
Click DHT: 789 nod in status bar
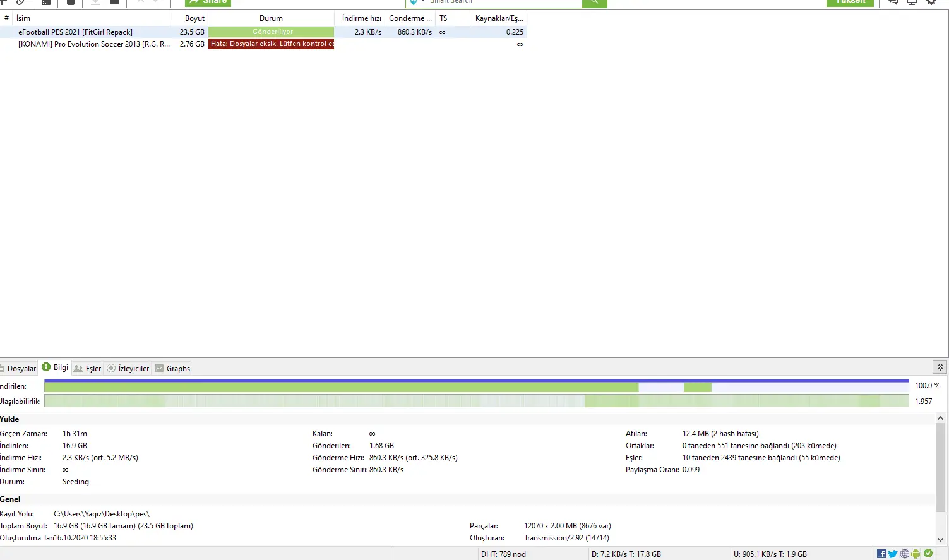(503, 554)
